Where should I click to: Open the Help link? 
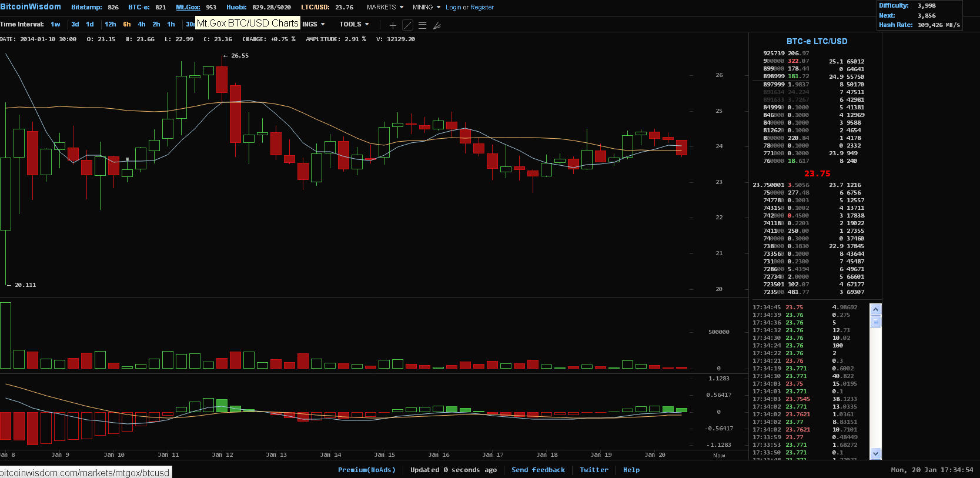point(631,470)
